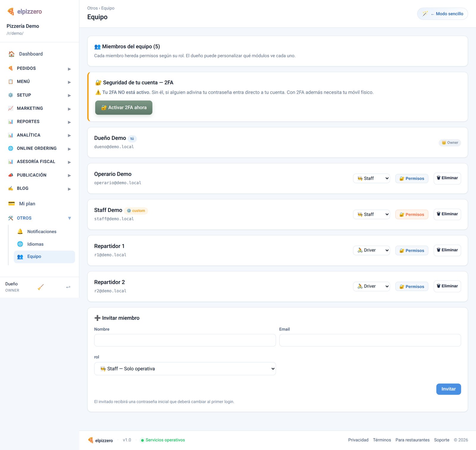Expand the BLOG section arrow
This screenshot has height=450, width=476.
pyautogui.click(x=69, y=189)
